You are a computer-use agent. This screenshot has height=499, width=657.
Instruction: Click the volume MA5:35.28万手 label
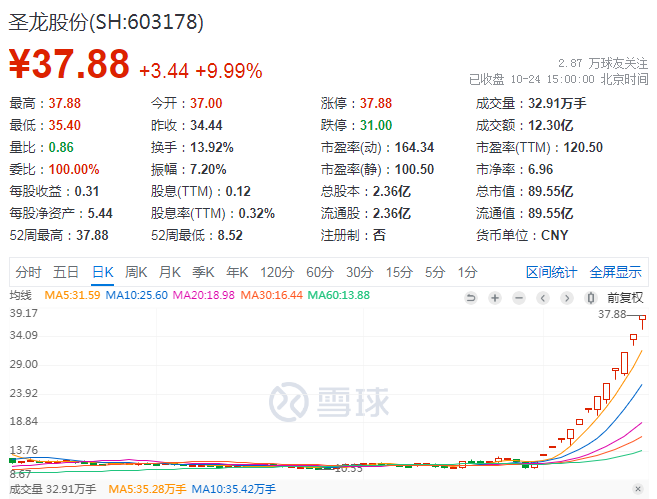tap(147, 489)
